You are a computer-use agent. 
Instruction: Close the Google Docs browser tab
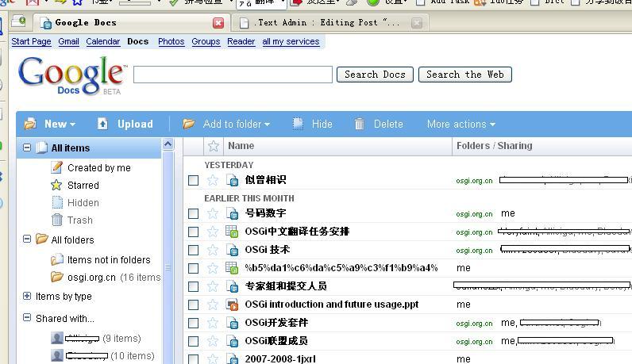tap(218, 23)
